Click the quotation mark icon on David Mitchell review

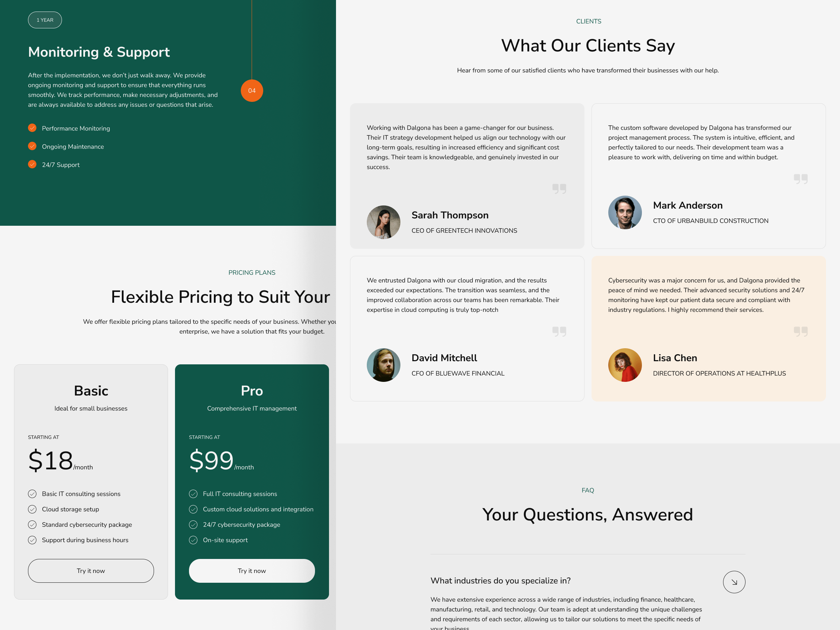(x=560, y=331)
